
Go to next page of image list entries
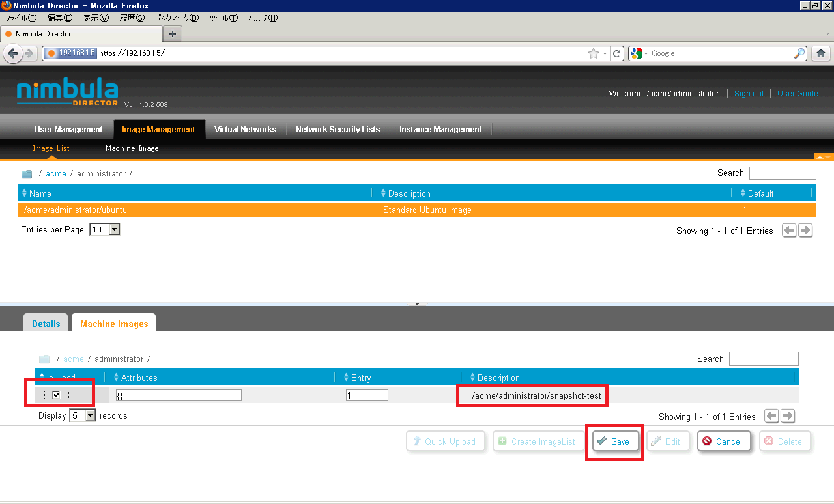pyautogui.click(x=805, y=231)
